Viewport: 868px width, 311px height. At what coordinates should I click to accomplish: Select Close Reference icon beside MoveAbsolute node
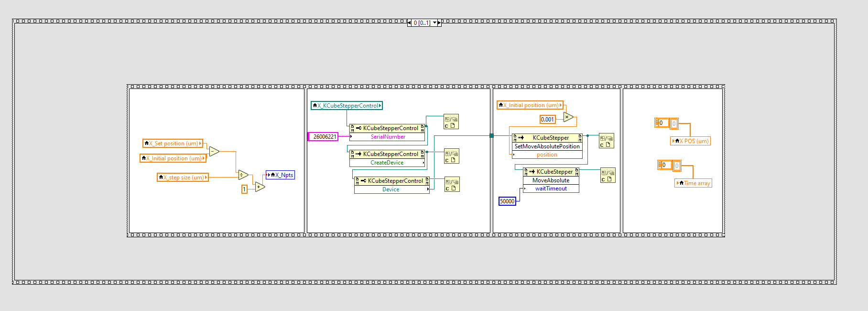click(608, 175)
